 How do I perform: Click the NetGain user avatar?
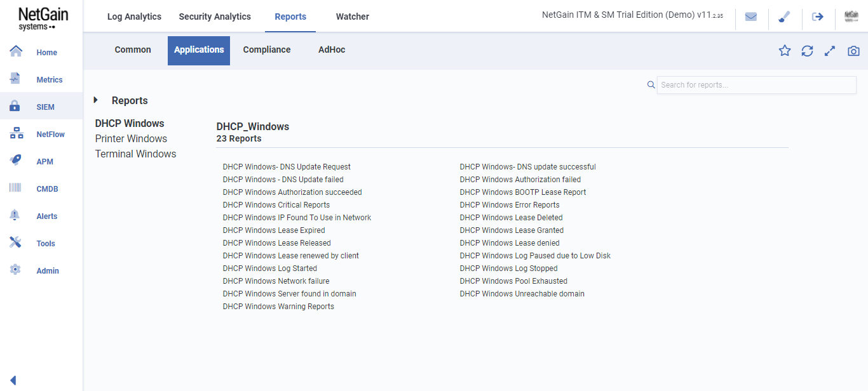(x=851, y=17)
